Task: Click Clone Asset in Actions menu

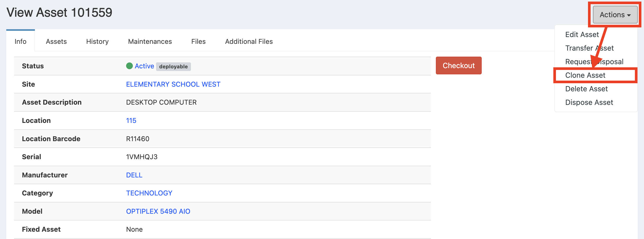Action: 585,75
